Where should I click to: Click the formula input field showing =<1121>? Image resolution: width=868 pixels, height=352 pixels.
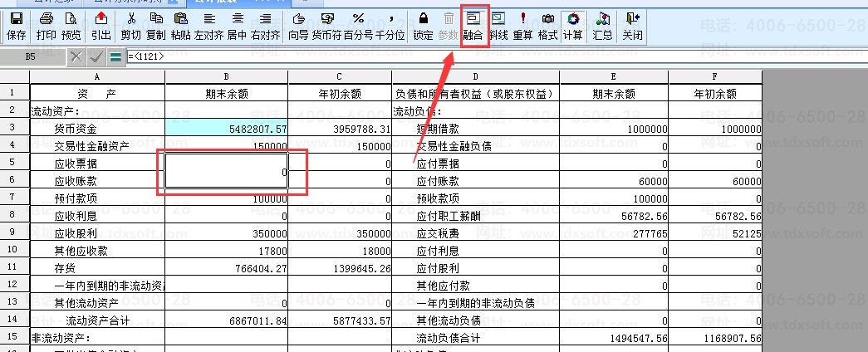415,56
